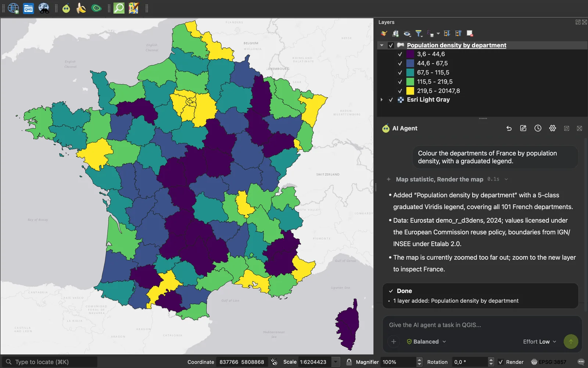
Task: Expand the Esri Light Gray layer
Action: [x=382, y=100]
